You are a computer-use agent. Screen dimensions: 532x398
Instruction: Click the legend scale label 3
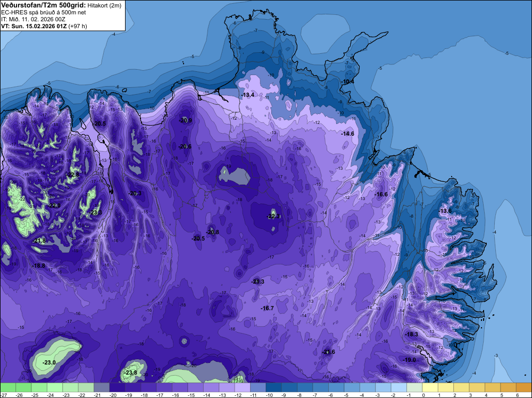[x=470, y=395]
